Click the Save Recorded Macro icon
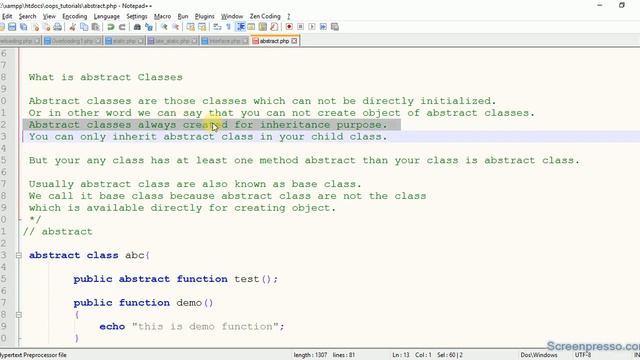 point(335,27)
